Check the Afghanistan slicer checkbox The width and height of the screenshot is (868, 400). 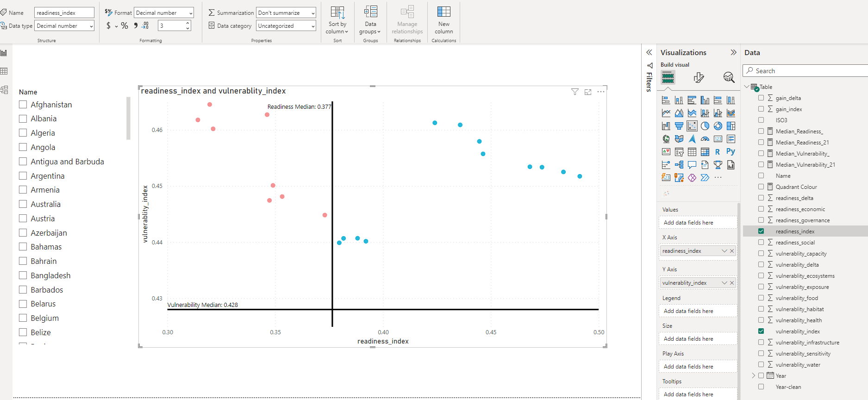(x=23, y=105)
